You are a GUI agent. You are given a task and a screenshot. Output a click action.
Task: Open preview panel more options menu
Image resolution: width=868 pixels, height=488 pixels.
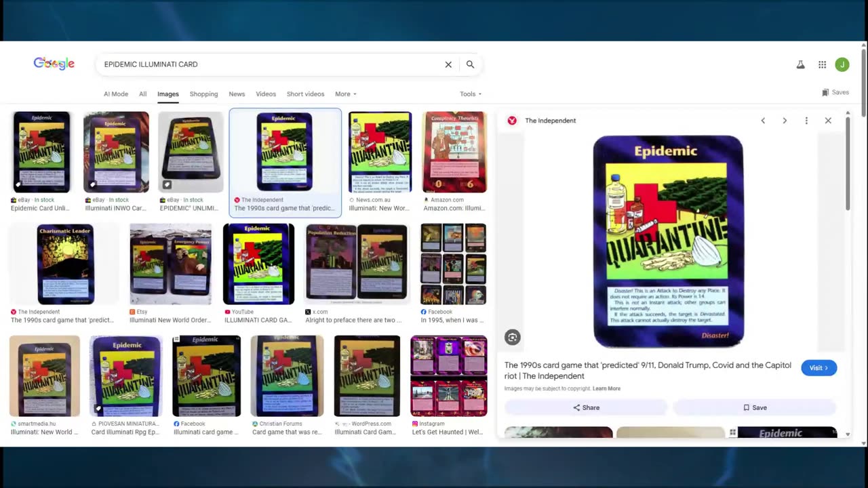pyautogui.click(x=806, y=121)
